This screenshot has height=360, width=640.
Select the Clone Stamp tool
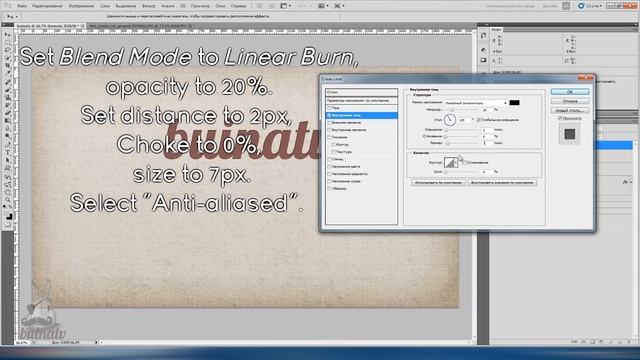coord(9,97)
